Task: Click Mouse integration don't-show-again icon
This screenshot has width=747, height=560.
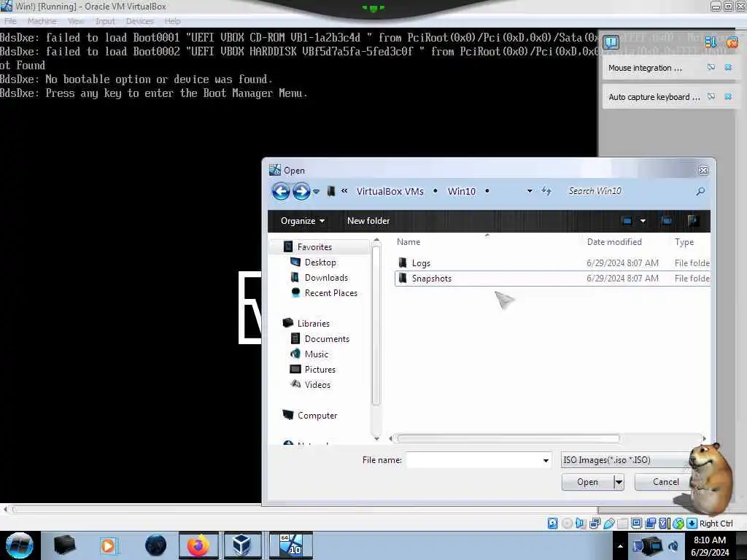Action: [x=711, y=68]
